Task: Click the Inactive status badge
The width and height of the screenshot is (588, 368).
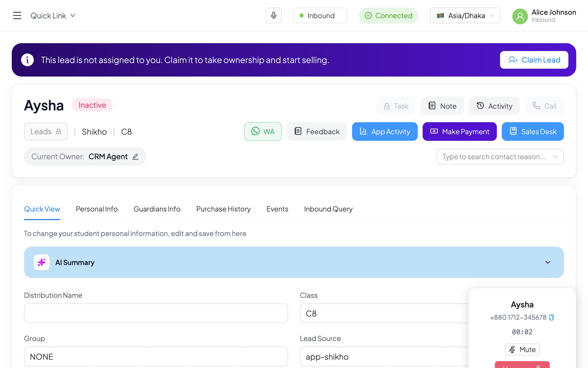Action: pos(92,105)
